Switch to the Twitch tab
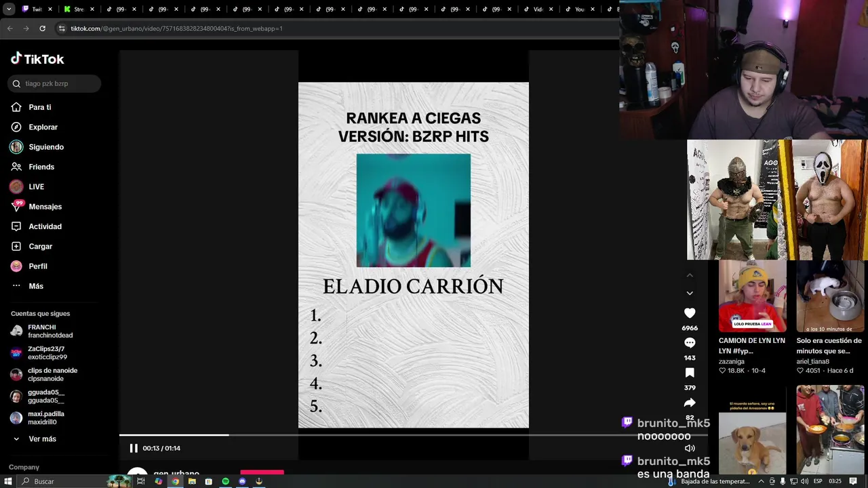This screenshot has width=868, height=488. point(37,9)
